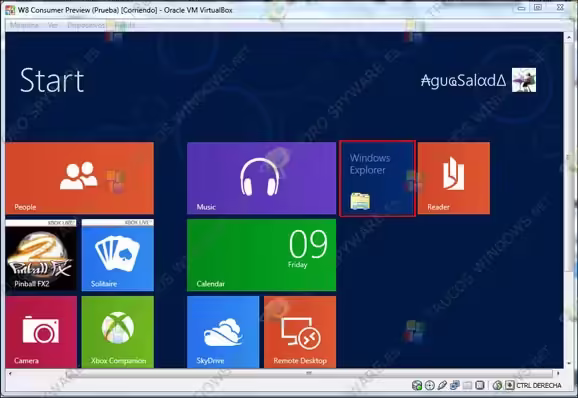Open the Ver menu
Image resolution: width=578 pixels, height=398 pixels.
[53, 25]
